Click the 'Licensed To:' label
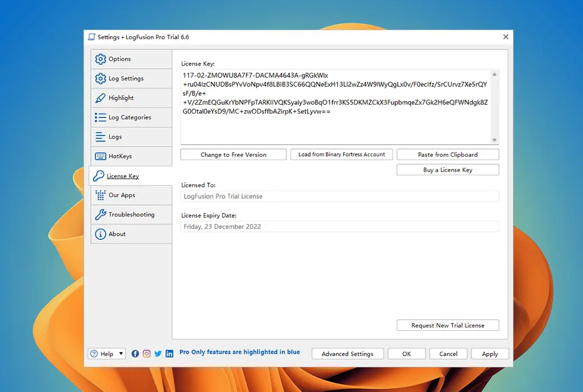Image resolution: width=583 pixels, height=392 pixels. 198,185
